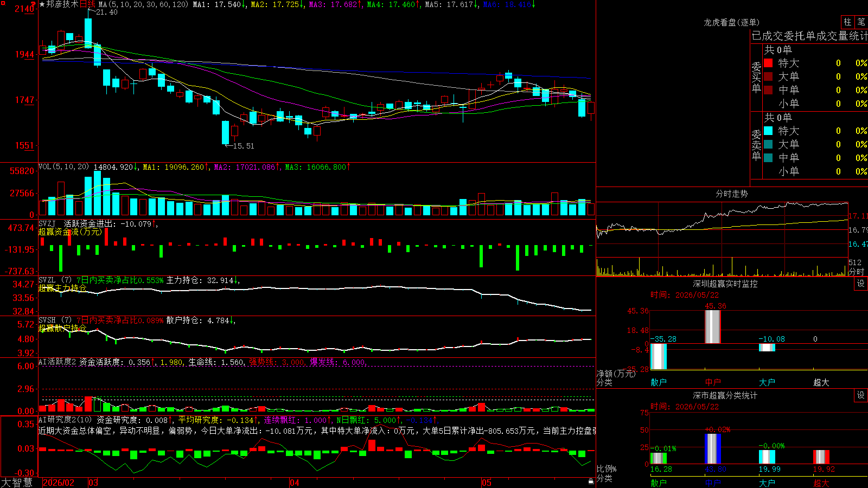Click the 分时走势 panel title
The image size is (868, 488).
(x=732, y=194)
